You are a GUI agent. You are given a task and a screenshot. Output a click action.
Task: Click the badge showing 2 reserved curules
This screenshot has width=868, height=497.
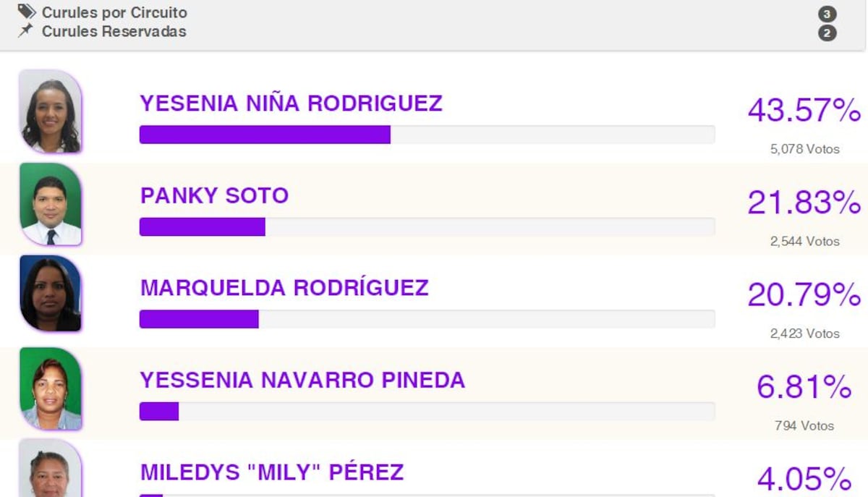tap(827, 33)
